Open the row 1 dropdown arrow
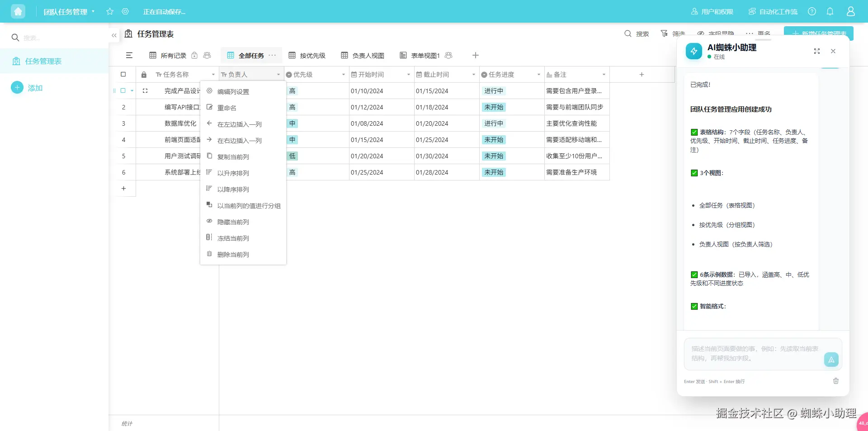Image resolution: width=868 pixels, height=431 pixels. (132, 91)
